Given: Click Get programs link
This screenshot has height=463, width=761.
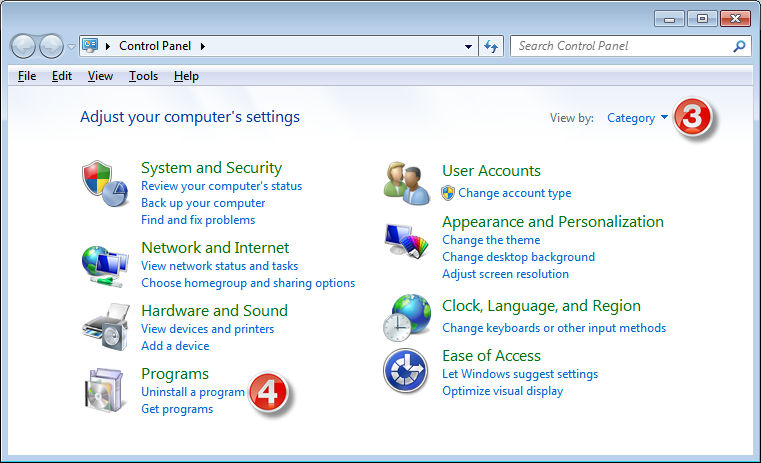Looking at the screenshot, I should point(177,409).
